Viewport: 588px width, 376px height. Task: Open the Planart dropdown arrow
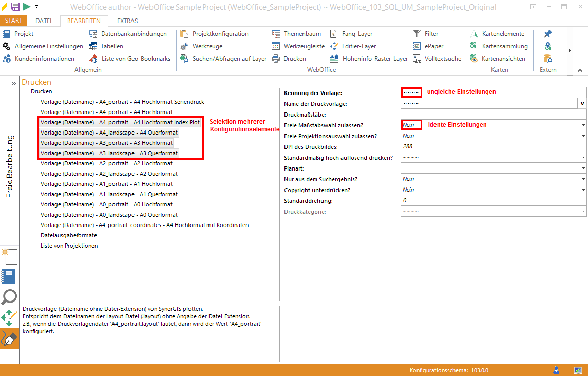tap(583, 168)
